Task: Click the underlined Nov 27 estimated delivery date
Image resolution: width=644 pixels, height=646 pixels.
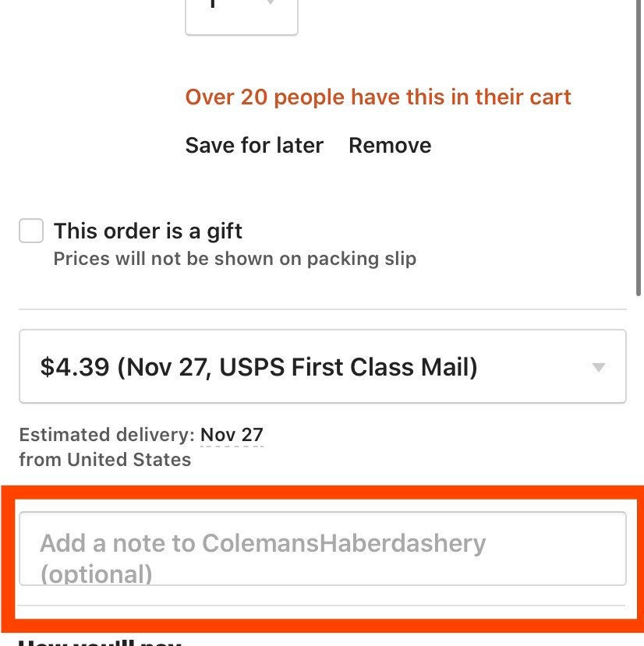Action: [232, 435]
